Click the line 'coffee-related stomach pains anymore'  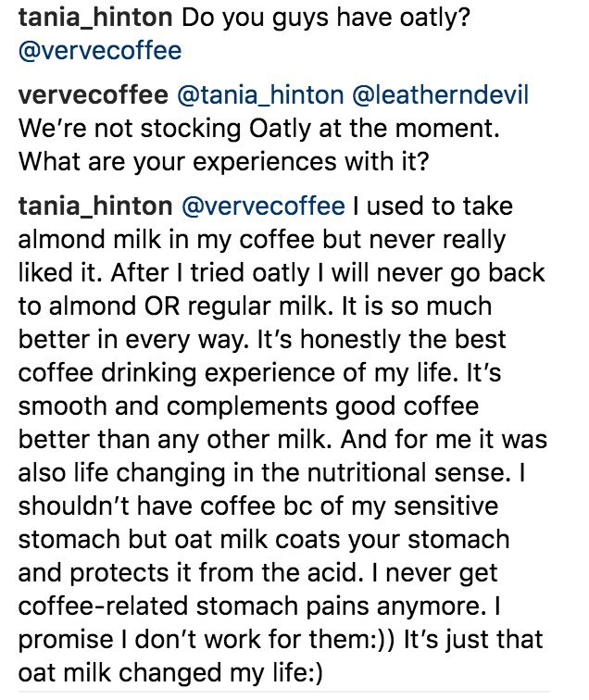click(252, 606)
